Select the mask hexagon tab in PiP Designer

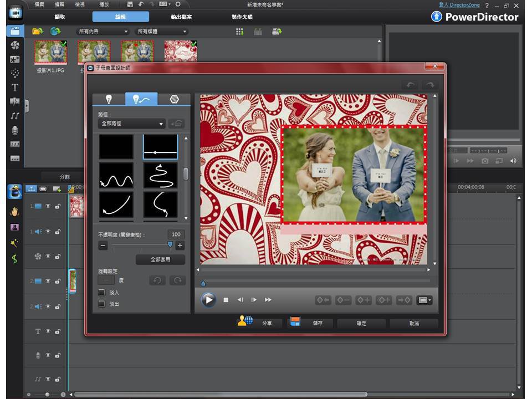click(174, 99)
